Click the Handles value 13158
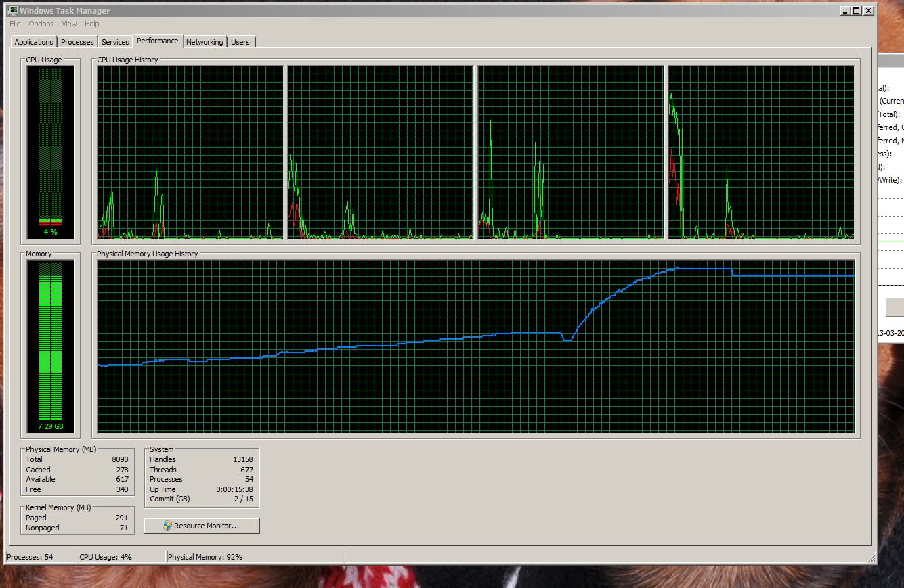The height and width of the screenshot is (588, 904). (x=242, y=459)
